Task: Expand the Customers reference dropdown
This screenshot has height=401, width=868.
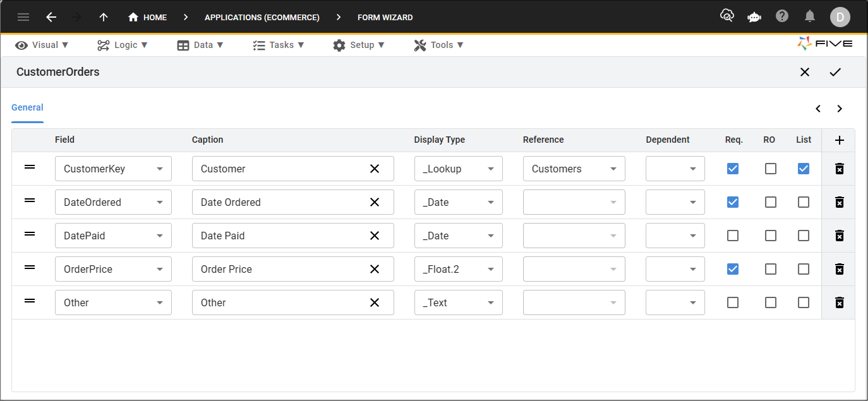Action: point(574,169)
